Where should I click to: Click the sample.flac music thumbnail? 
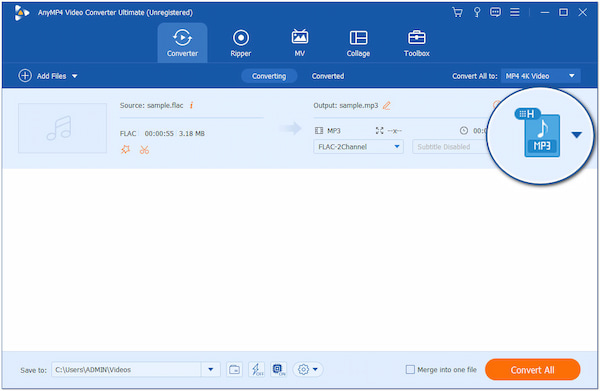point(62,128)
